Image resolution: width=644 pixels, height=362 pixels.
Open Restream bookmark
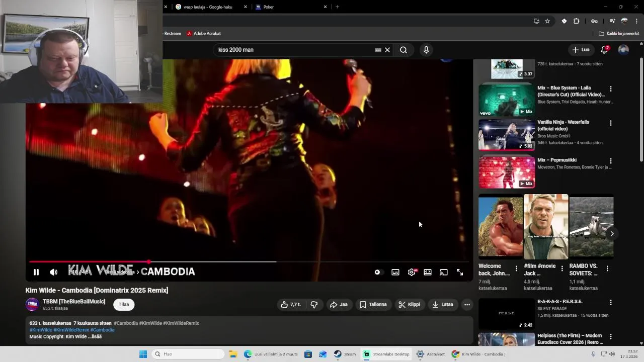click(x=172, y=34)
